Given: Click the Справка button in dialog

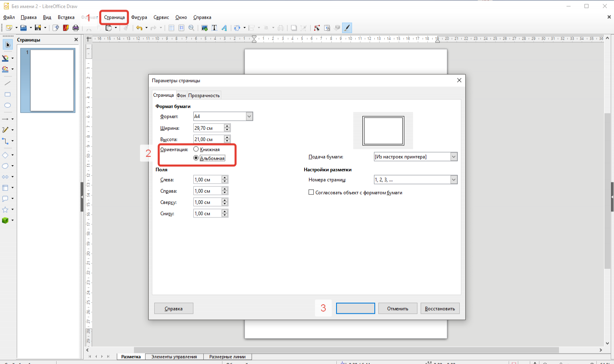Looking at the screenshot, I should tap(174, 309).
